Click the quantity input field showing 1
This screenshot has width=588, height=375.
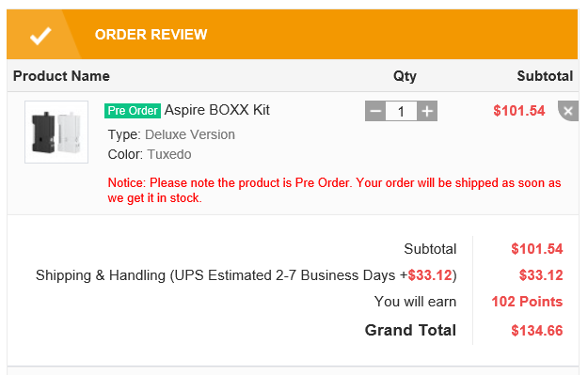[401, 111]
